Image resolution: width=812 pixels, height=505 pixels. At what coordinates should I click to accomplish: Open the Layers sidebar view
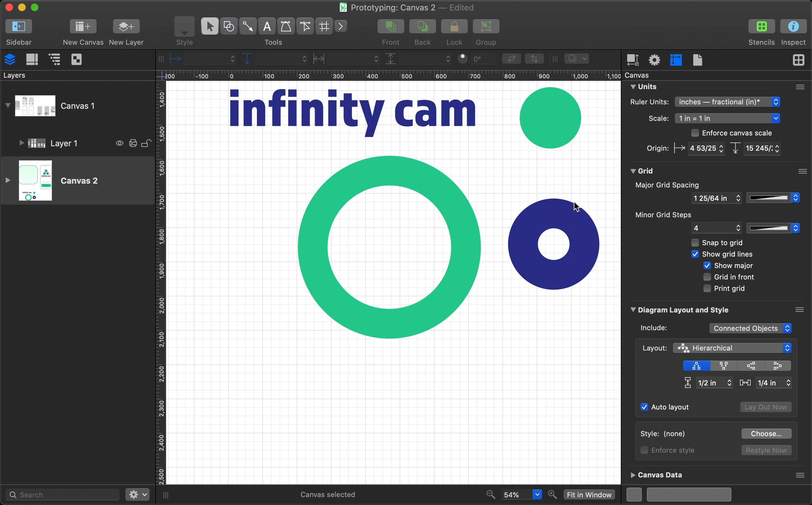(x=10, y=59)
